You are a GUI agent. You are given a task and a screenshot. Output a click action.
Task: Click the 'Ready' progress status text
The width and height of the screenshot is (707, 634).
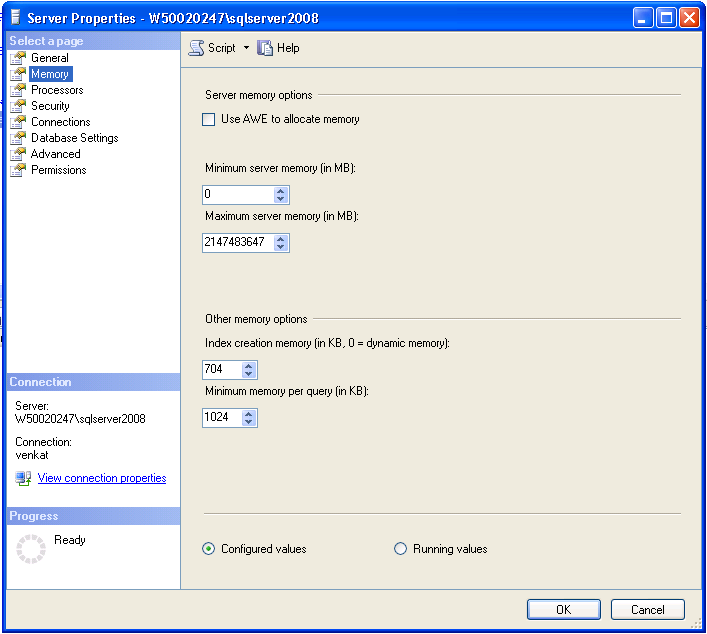69,540
